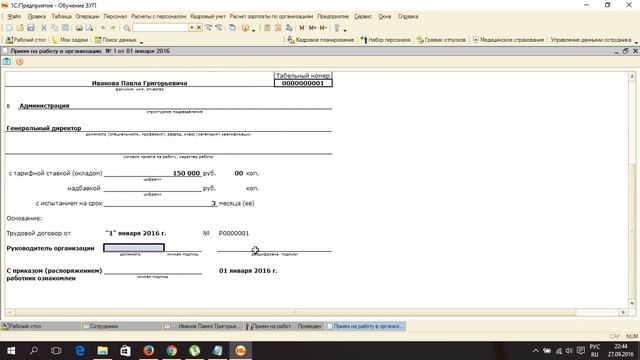Viewport: 640px width, 360px height.
Task: Switch to the Сотрудники window tab
Action: (122, 326)
